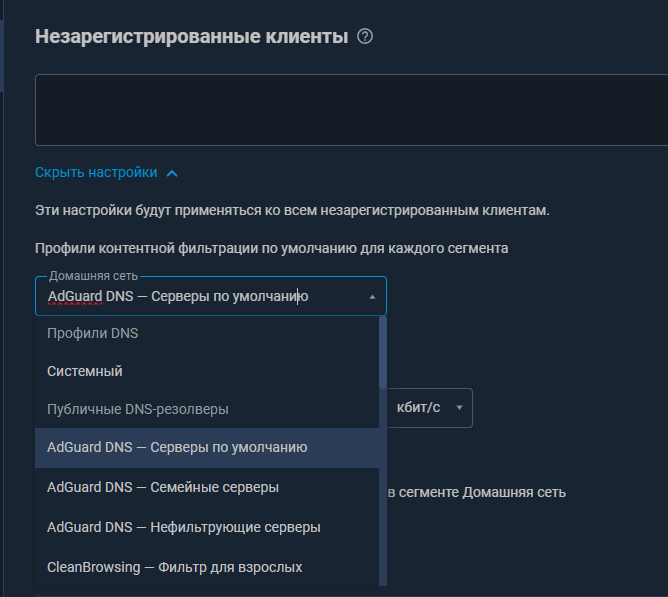Choose AdGuard DNS — Серверы по умолчанию option
The image size is (668, 597).
(207, 447)
